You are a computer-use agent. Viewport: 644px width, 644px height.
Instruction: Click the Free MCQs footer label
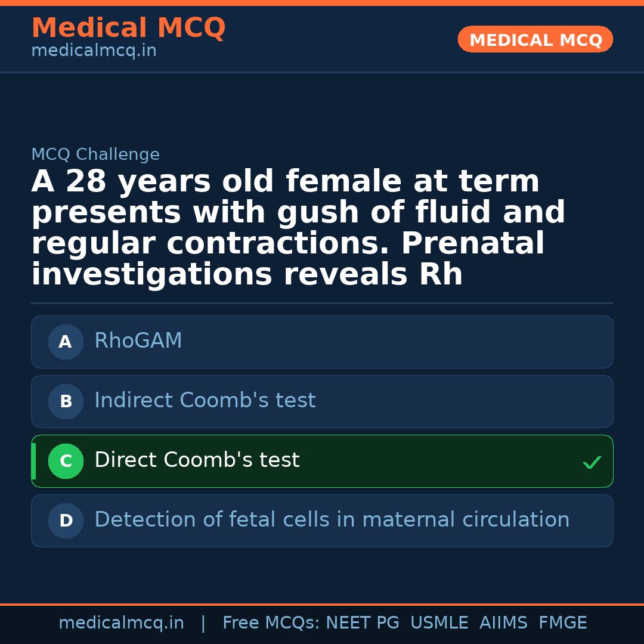pos(271,623)
